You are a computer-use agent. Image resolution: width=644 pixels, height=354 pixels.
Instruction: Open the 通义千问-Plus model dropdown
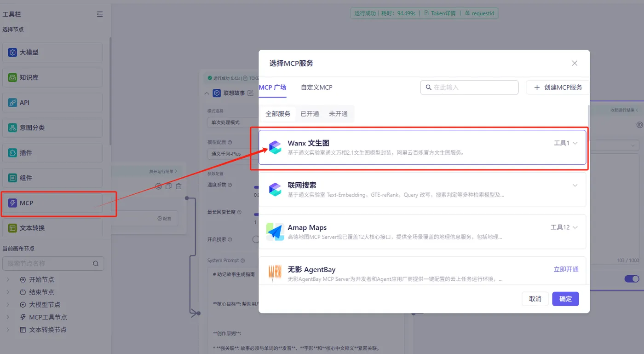[233, 153]
